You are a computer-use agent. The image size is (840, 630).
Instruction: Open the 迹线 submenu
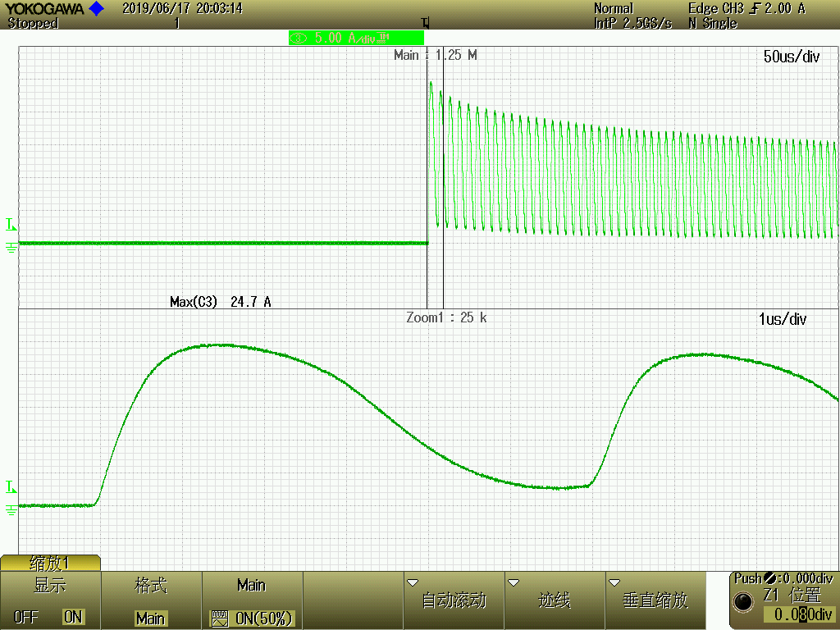555,600
